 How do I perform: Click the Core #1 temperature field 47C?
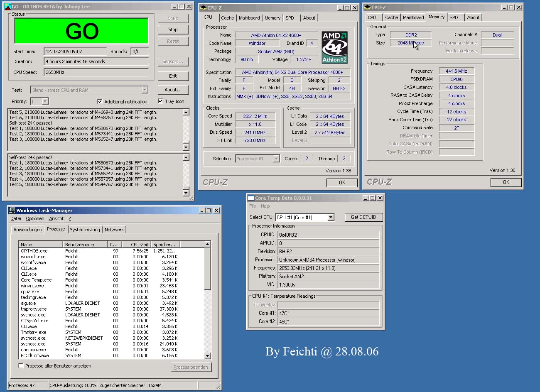coord(328,313)
